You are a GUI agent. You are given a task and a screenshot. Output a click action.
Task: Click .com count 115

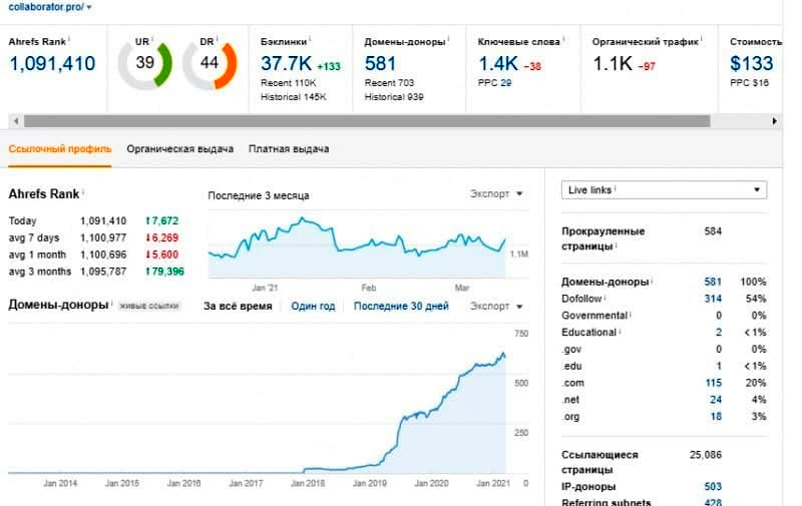coord(713,383)
